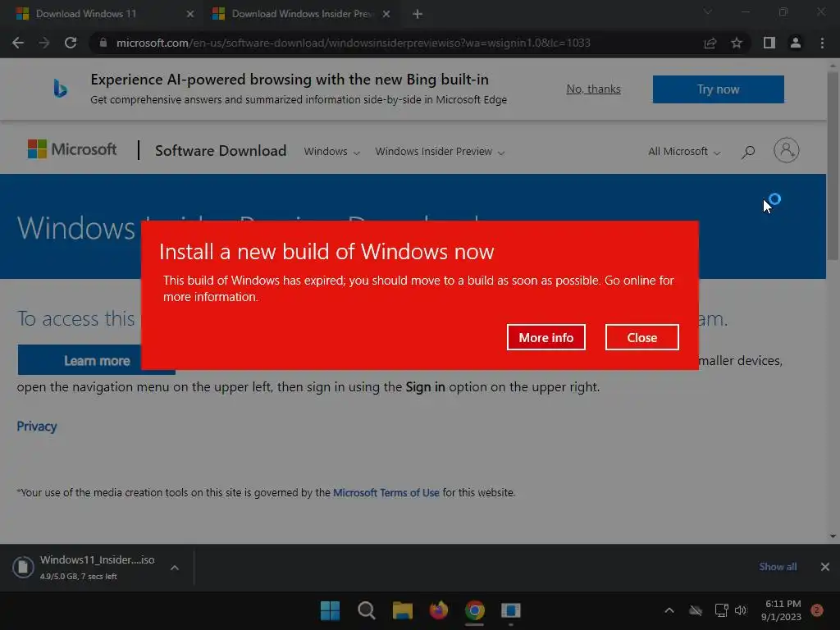
Task: Open taskbar Search
Action: point(367,610)
